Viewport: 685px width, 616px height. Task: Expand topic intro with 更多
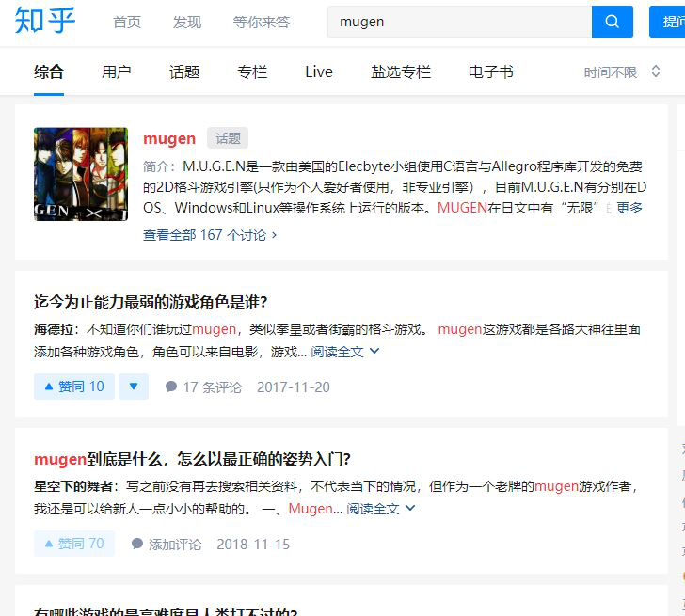(629, 208)
